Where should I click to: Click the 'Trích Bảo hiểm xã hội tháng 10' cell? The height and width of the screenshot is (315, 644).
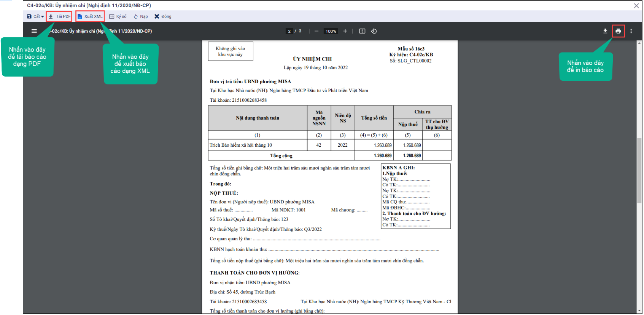[258, 145]
